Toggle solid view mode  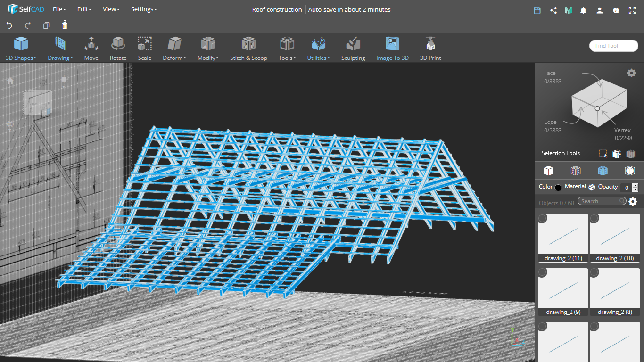pos(548,170)
